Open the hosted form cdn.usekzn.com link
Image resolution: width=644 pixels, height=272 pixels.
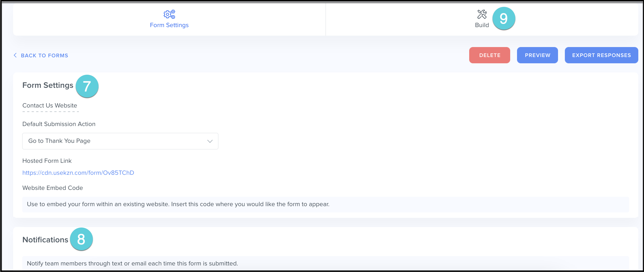[x=78, y=173]
